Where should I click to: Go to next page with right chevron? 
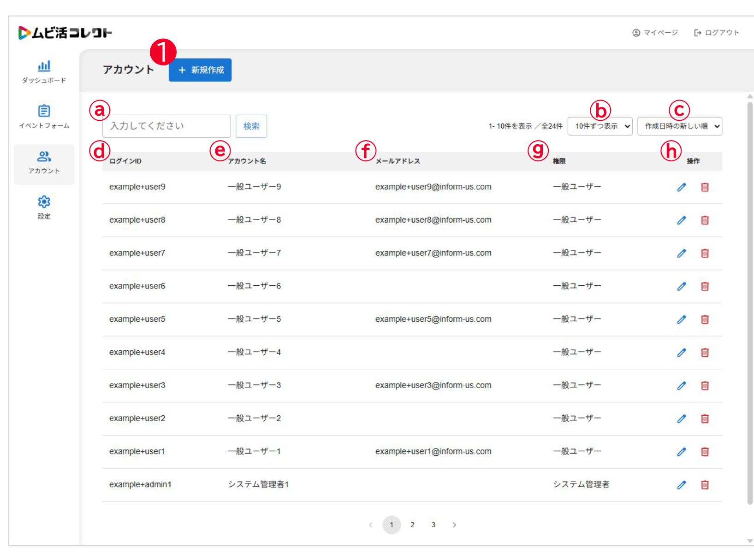(x=454, y=525)
